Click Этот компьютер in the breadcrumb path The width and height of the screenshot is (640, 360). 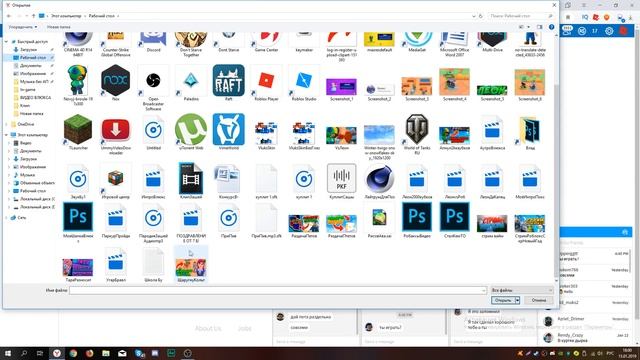[66, 16]
